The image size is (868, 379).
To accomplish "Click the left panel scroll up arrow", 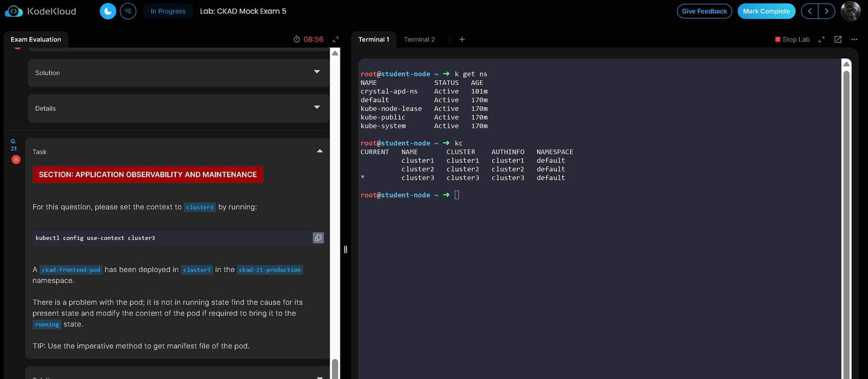I will click(x=335, y=53).
